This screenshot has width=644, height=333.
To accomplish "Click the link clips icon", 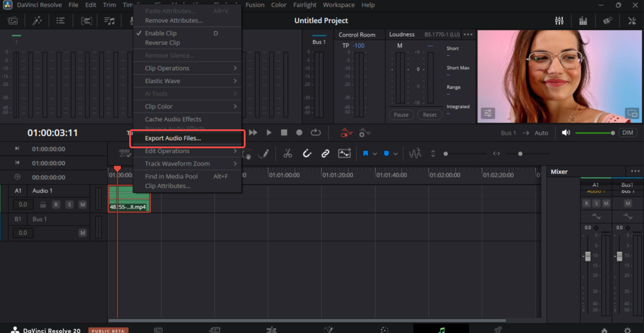I will coord(325,153).
